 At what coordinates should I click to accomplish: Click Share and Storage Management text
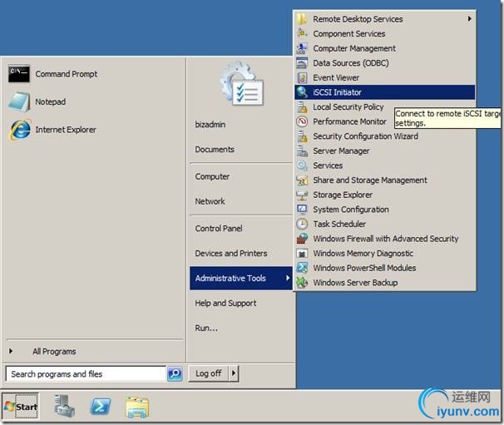(370, 180)
